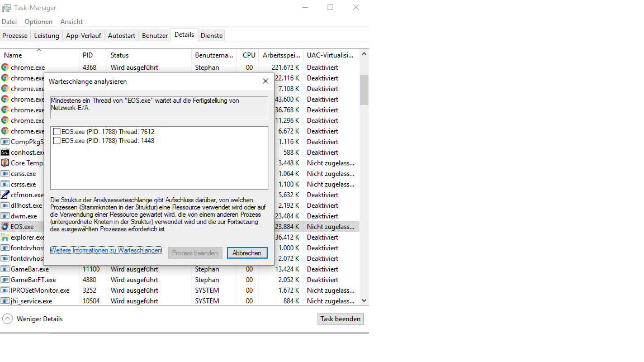This screenshot has width=644, height=362.
Task: Select the EOS.exe row name
Action: pos(22,227)
